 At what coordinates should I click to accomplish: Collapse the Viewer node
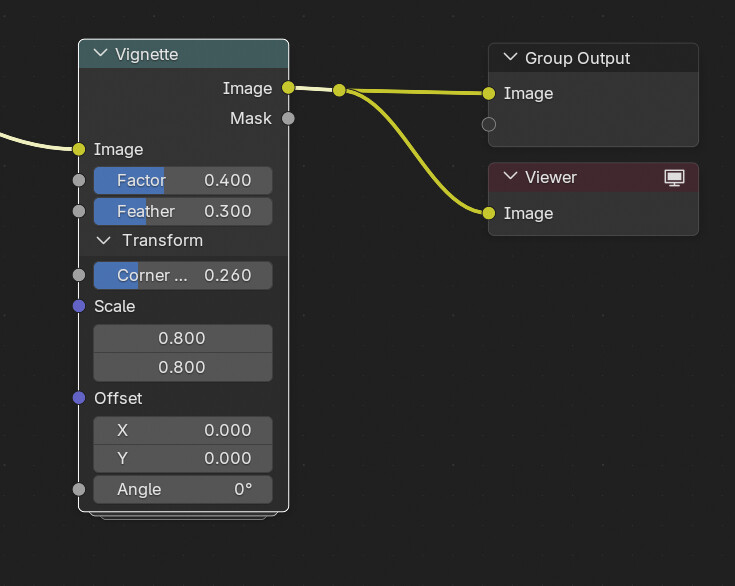[x=510, y=177]
